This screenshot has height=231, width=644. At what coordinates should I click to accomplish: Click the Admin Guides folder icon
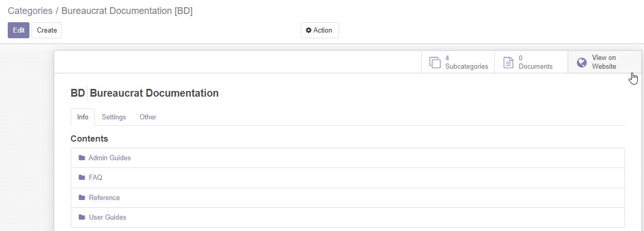coord(82,158)
